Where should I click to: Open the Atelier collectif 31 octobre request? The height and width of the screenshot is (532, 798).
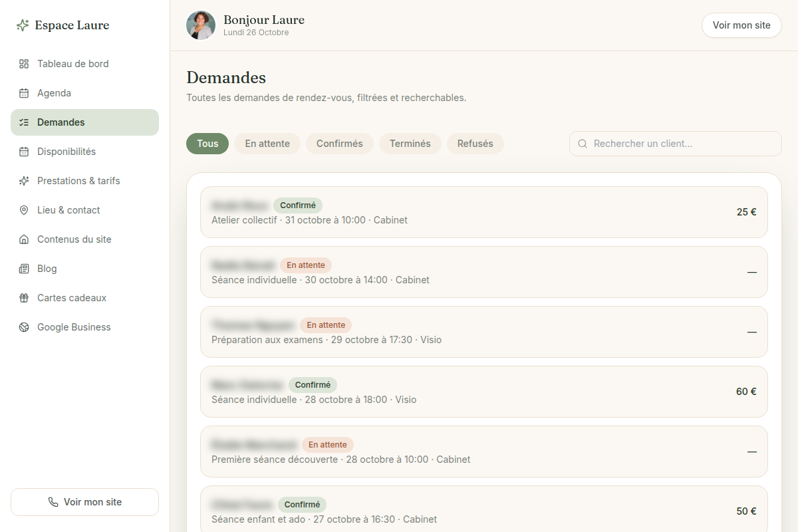click(x=484, y=212)
